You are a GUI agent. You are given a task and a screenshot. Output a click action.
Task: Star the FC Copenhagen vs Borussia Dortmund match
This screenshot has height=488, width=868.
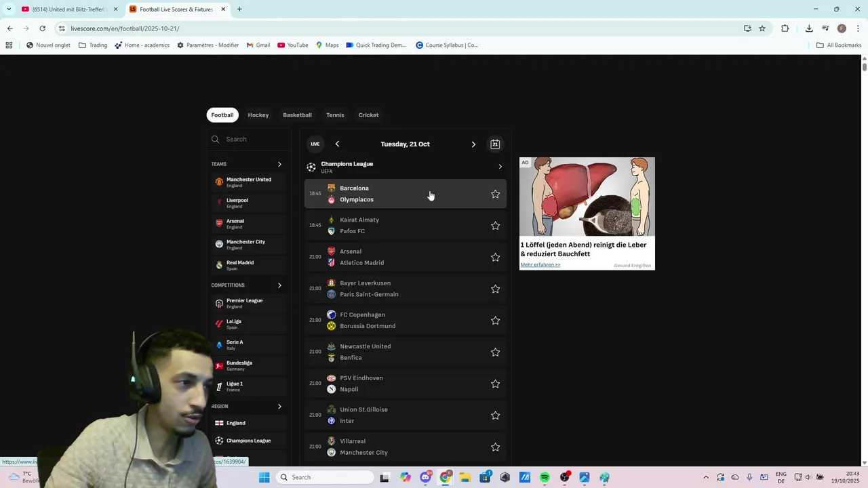[x=495, y=321]
